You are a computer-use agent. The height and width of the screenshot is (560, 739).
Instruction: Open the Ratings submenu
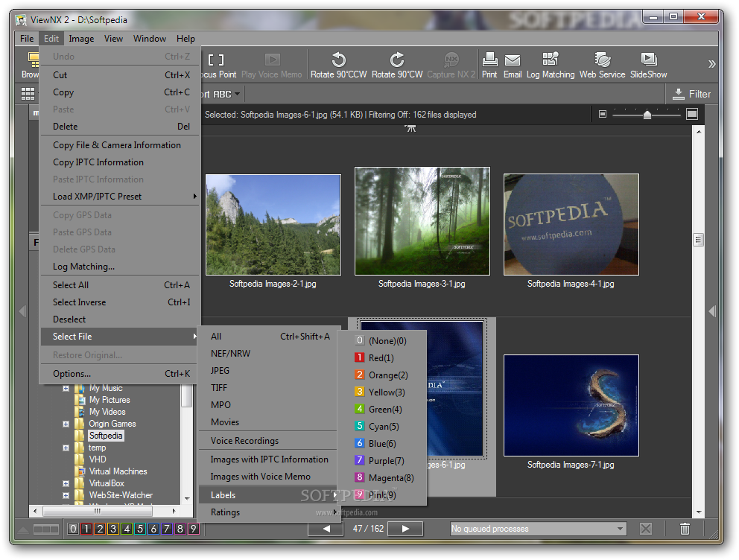pos(267,512)
